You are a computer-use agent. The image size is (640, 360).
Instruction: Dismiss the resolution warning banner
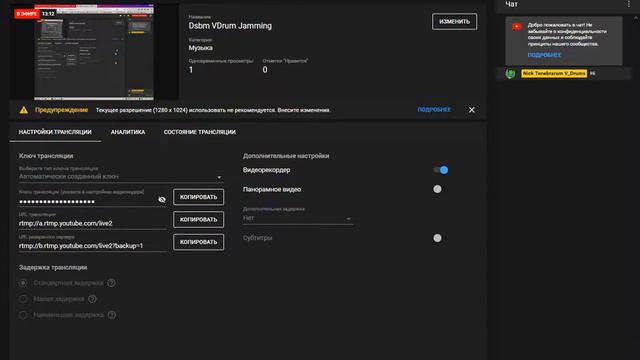coord(471,110)
